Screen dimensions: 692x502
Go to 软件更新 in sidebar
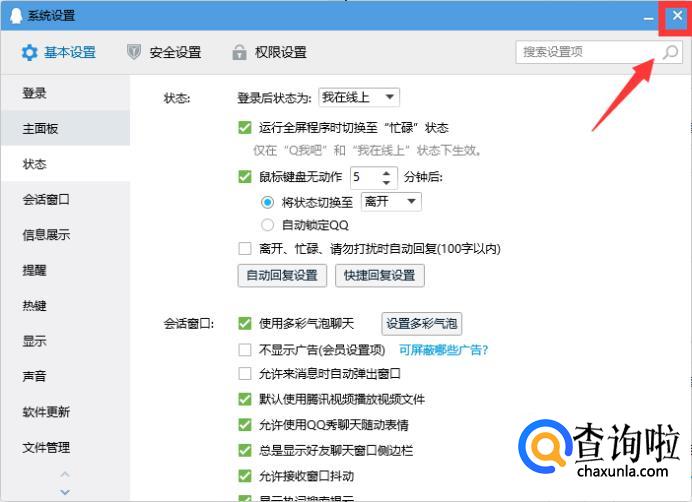click(65, 411)
